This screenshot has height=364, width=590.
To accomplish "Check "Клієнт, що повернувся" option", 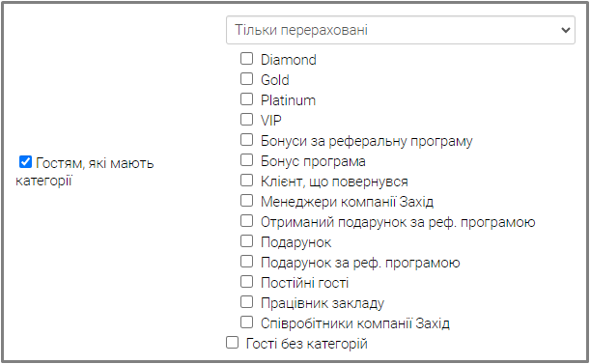I will click(x=246, y=181).
